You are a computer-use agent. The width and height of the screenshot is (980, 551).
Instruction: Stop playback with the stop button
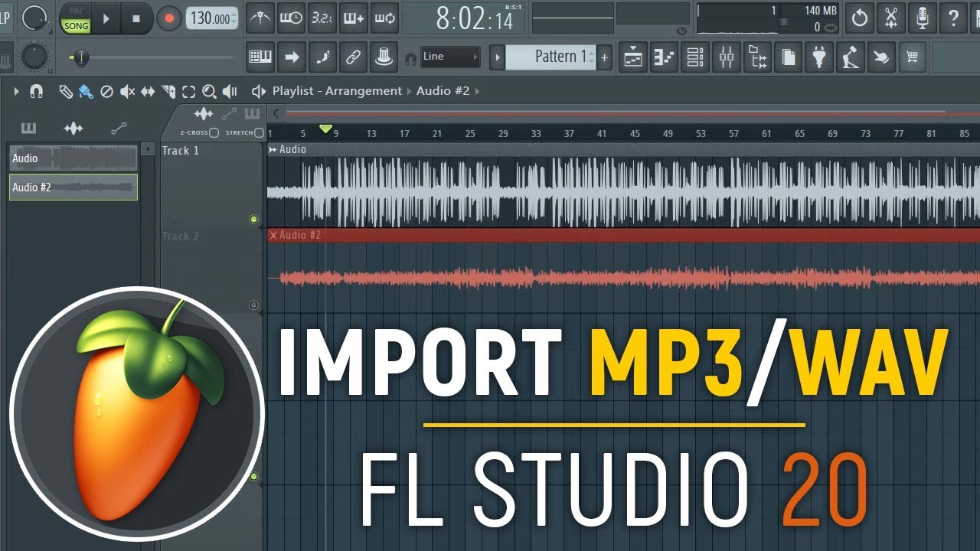click(136, 18)
